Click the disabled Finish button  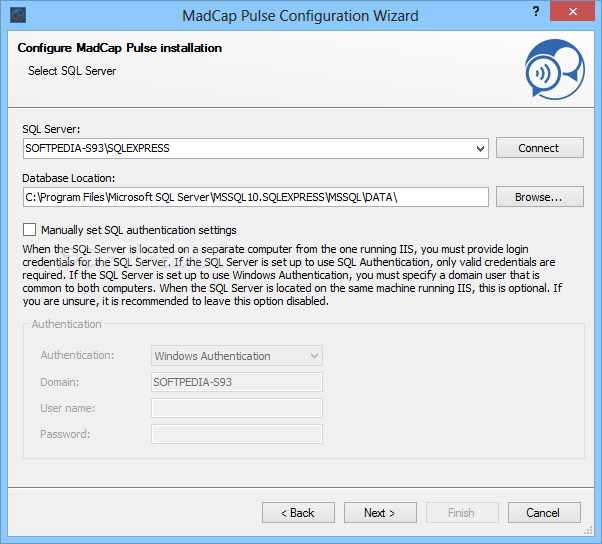462,513
